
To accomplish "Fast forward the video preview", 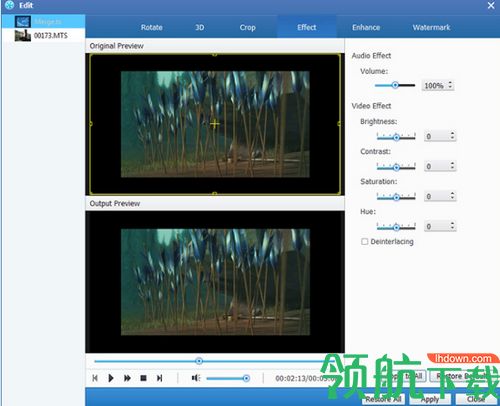I will [127, 378].
